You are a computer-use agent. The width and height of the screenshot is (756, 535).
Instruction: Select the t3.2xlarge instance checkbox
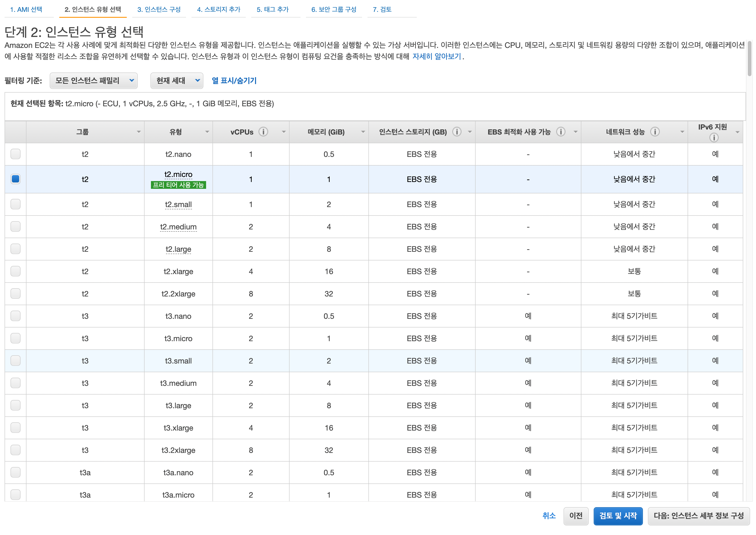pyautogui.click(x=16, y=450)
